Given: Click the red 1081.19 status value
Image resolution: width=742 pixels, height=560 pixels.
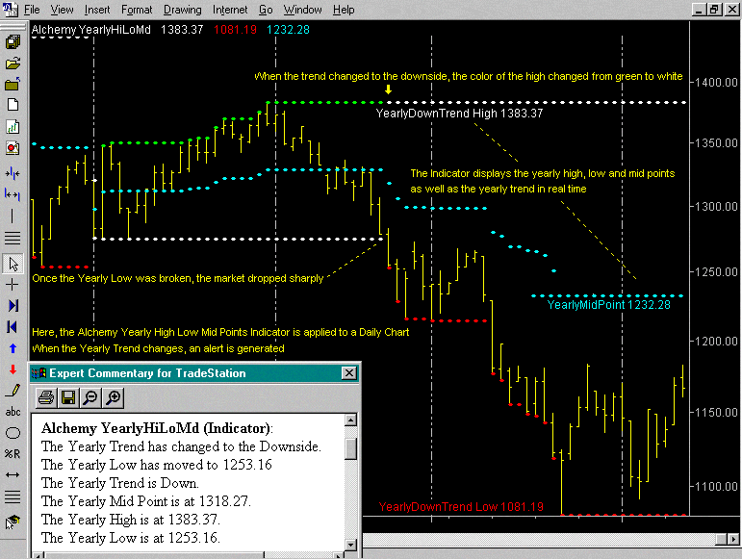Looking at the screenshot, I should coord(235,30).
